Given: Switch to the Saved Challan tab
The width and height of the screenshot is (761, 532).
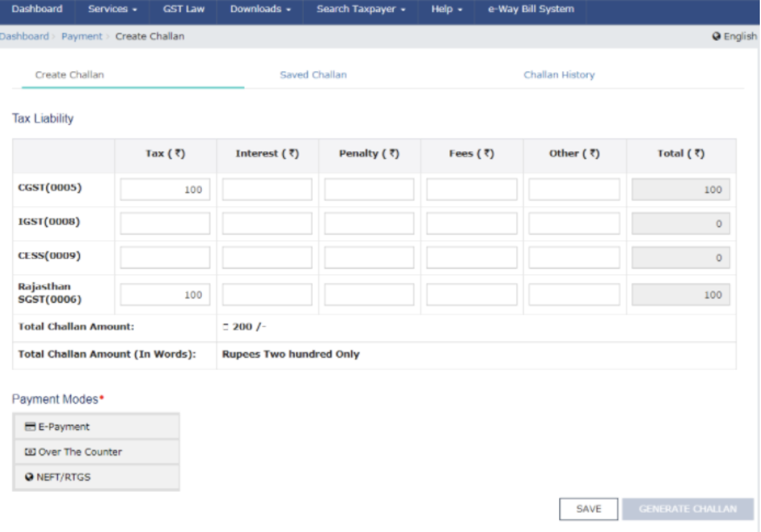Looking at the screenshot, I should [x=313, y=75].
